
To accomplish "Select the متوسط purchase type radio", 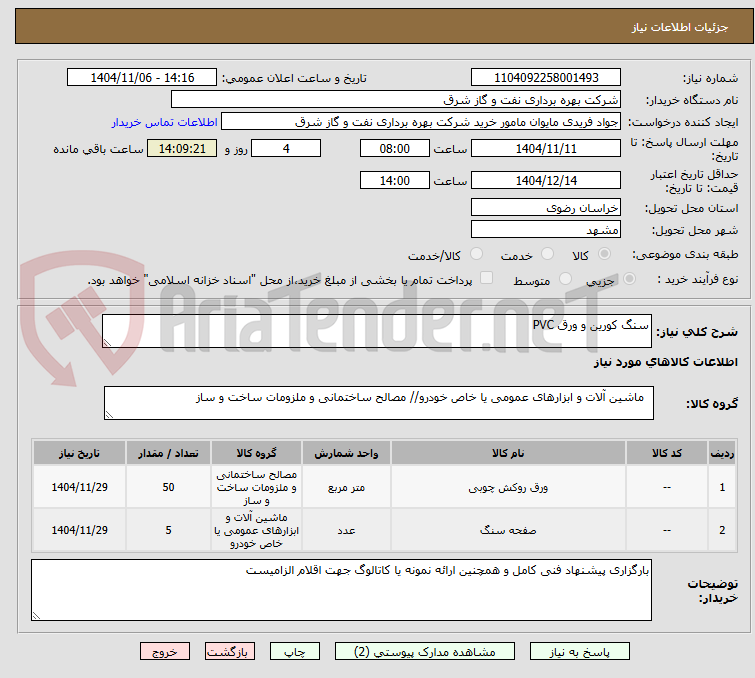I will click(565, 278).
